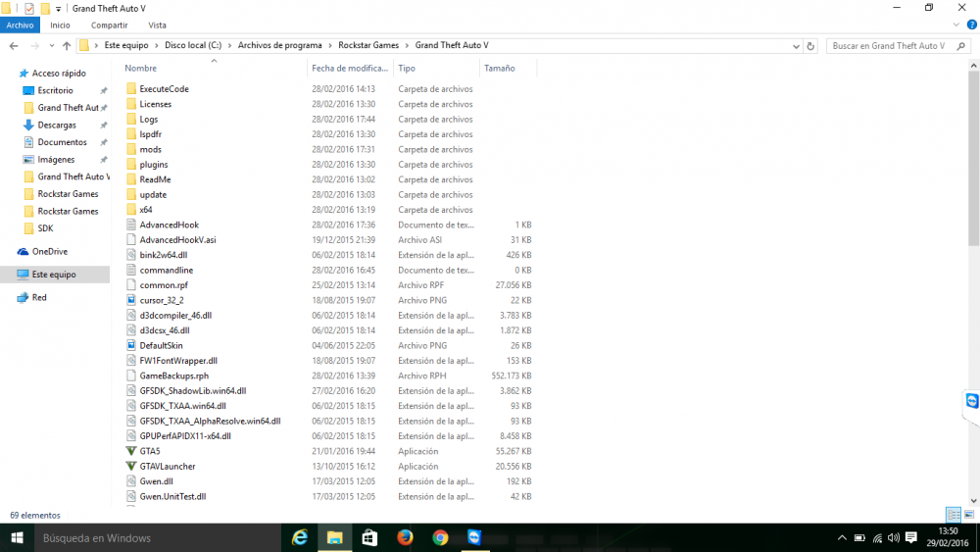Select the common.rpf file name
980x552 pixels.
click(x=164, y=285)
